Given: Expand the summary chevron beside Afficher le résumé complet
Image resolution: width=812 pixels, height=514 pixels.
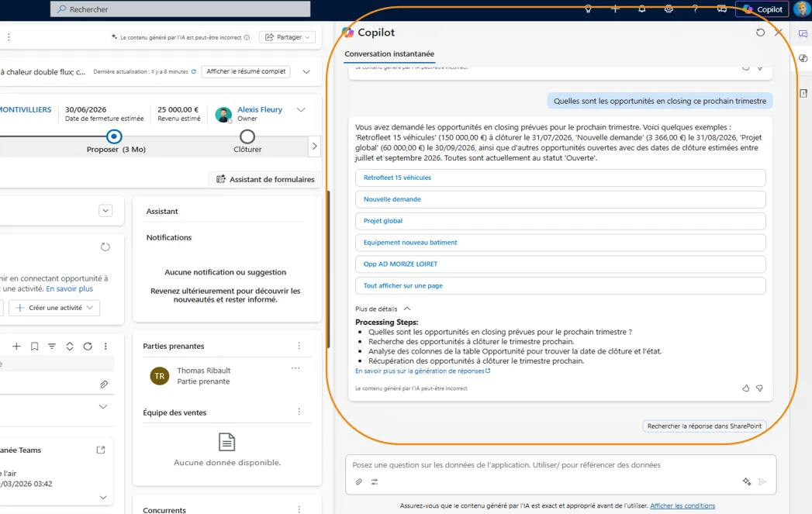Looking at the screenshot, I should [x=306, y=71].
